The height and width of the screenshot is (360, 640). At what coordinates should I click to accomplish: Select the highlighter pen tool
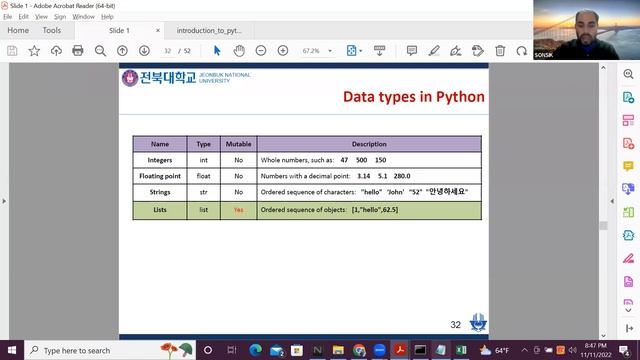click(434, 51)
